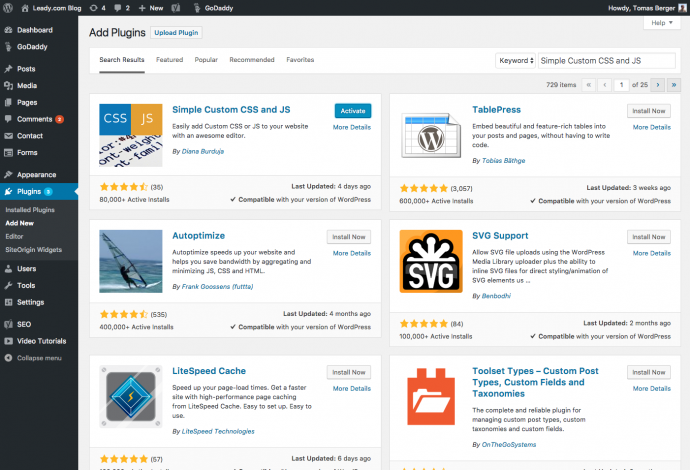Install the Autoptimize plugin
The width and height of the screenshot is (690, 470).
pyautogui.click(x=349, y=237)
